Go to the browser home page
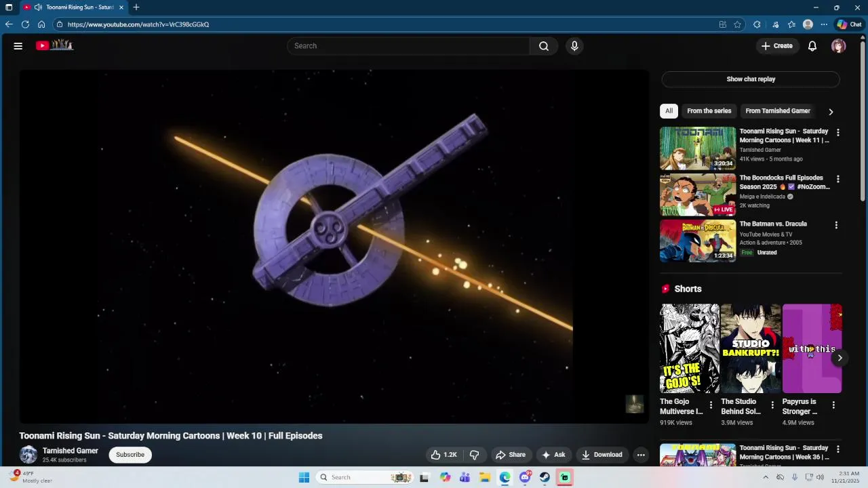 [x=41, y=24]
